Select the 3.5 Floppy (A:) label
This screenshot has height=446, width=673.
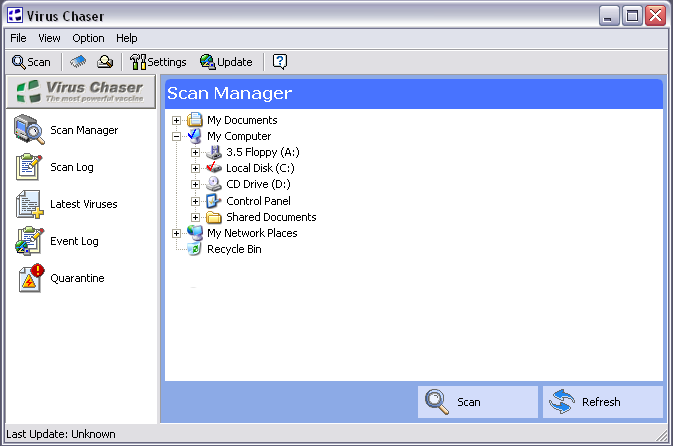tap(263, 152)
